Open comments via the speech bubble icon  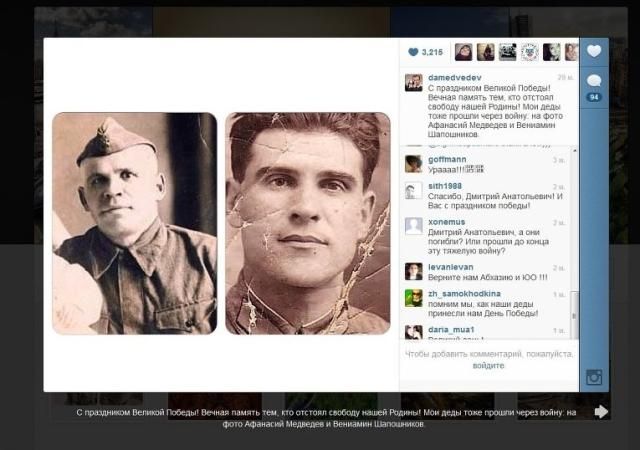point(594,80)
